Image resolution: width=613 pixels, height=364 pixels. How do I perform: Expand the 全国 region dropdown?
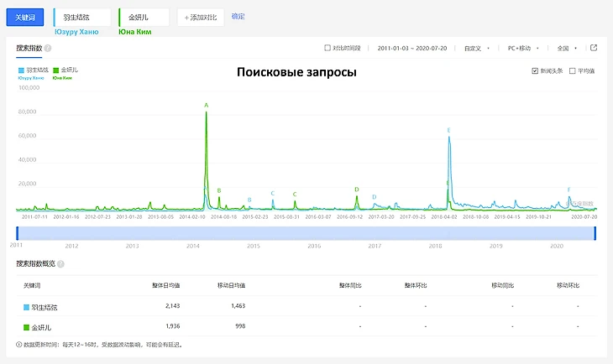(x=566, y=48)
